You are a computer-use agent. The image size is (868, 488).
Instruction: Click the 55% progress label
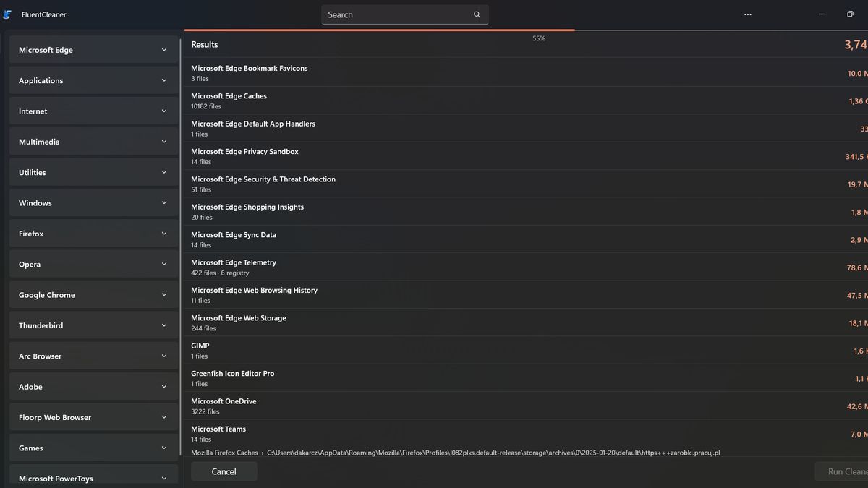[539, 38]
